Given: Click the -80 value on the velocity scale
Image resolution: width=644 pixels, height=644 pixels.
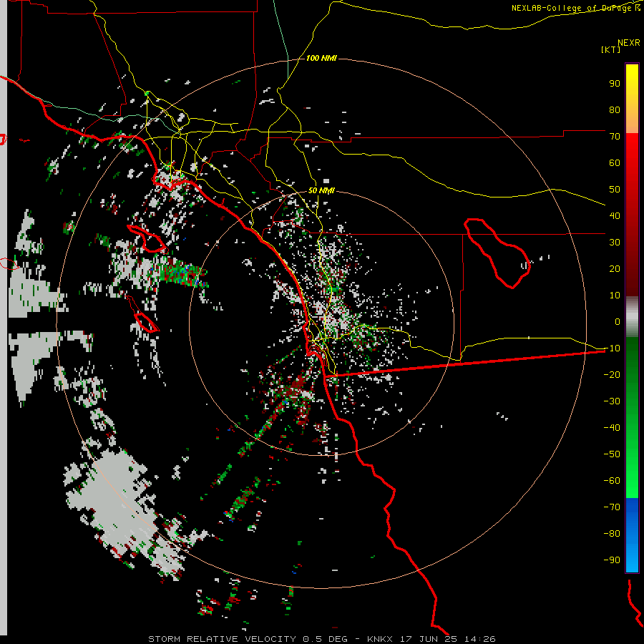Looking at the screenshot, I should pos(612,534).
